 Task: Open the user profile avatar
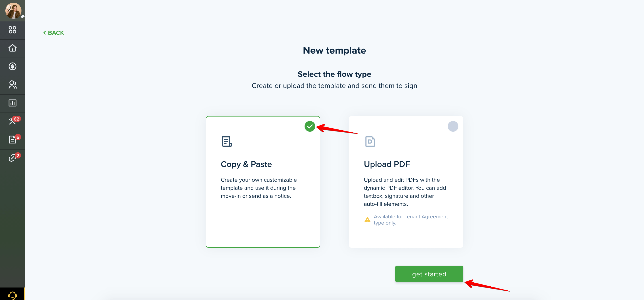13,11
